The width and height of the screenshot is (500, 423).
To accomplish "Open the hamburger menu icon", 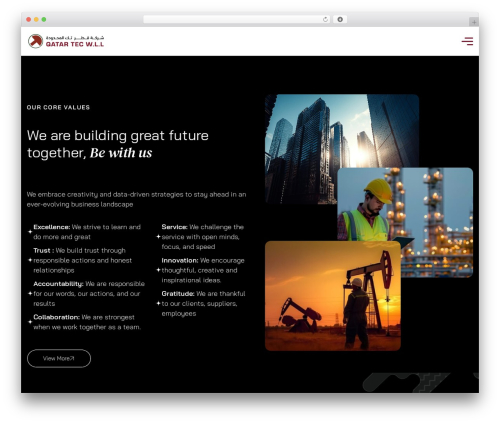I will pyautogui.click(x=467, y=41).
